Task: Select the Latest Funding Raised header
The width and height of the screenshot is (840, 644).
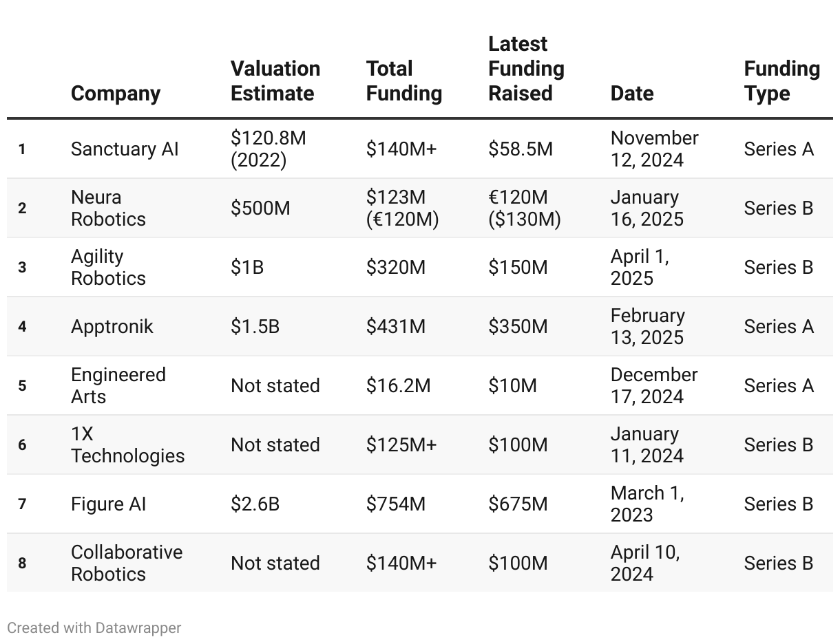Action: pos(526,68)
